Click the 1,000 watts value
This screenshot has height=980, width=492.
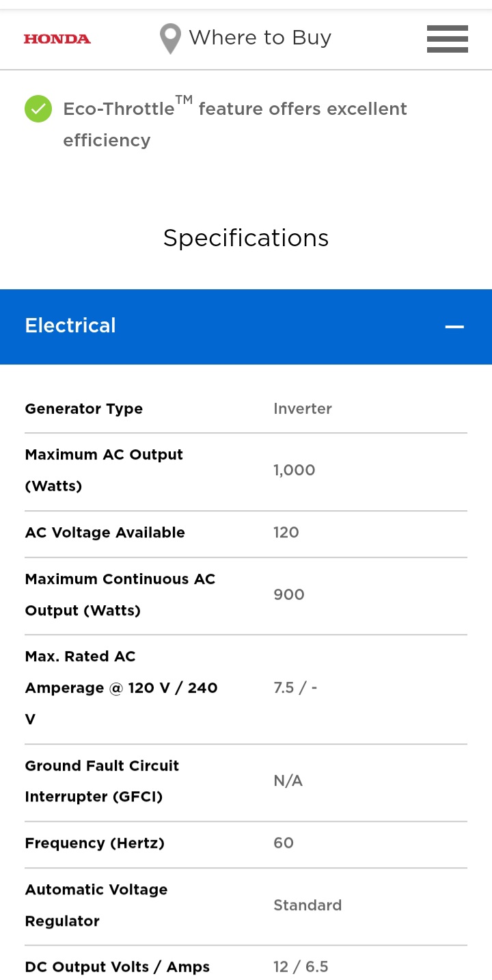(294, 471)
